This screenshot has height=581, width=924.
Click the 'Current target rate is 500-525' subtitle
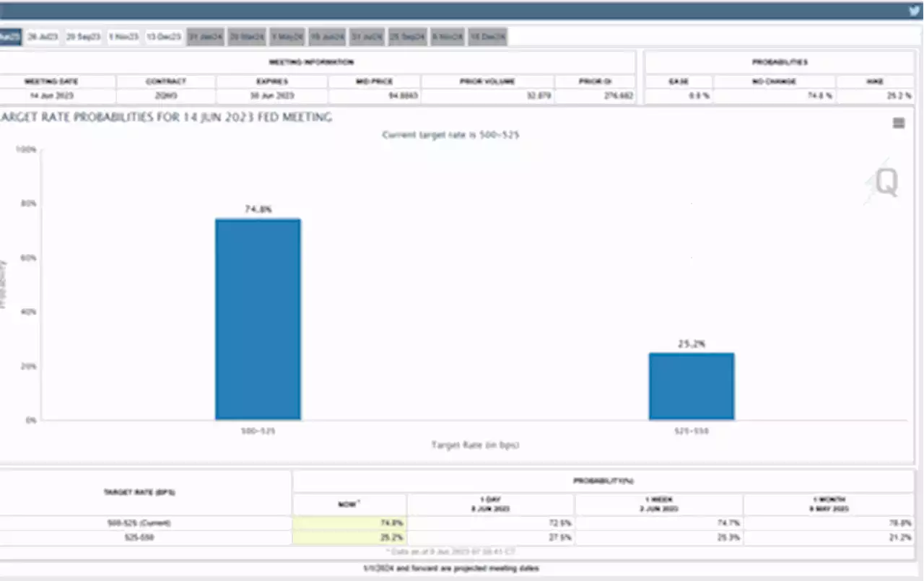[450, 135]
